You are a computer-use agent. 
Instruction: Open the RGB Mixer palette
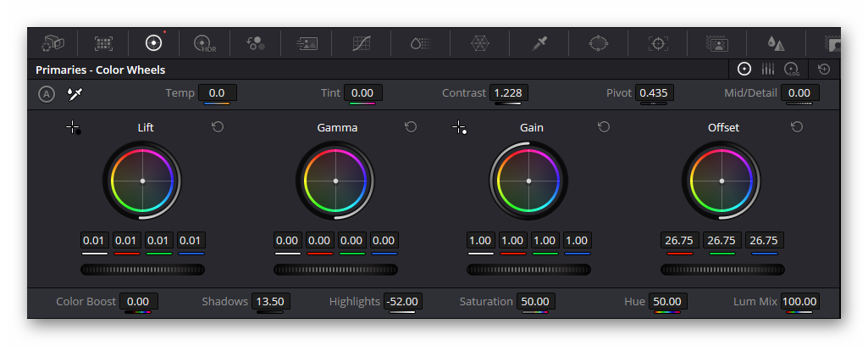256,43
